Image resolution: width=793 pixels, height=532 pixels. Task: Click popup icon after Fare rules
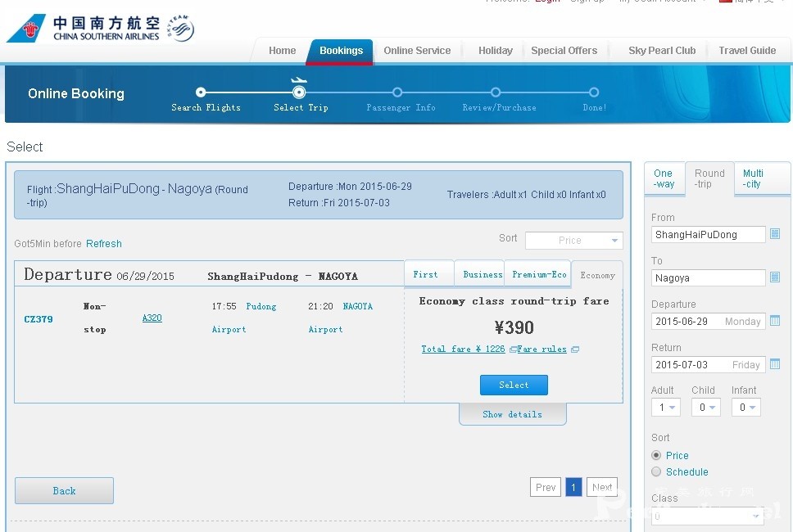[x=574, y=349]
